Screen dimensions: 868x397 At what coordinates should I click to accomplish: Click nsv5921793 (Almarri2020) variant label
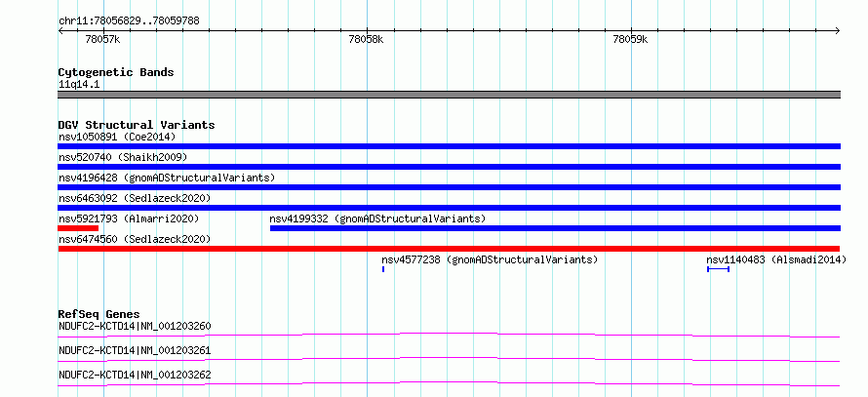point(129,218)
